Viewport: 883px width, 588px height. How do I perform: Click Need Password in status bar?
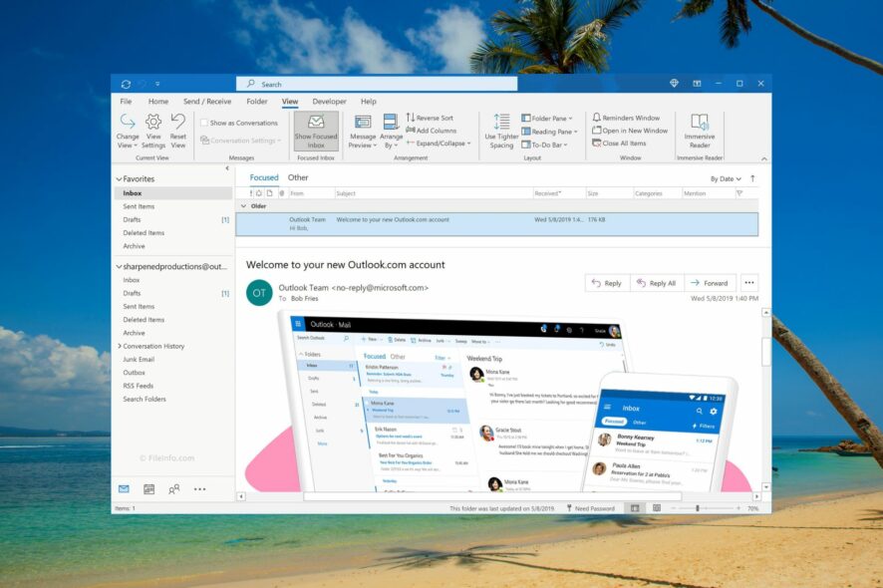tap(591, 508)
